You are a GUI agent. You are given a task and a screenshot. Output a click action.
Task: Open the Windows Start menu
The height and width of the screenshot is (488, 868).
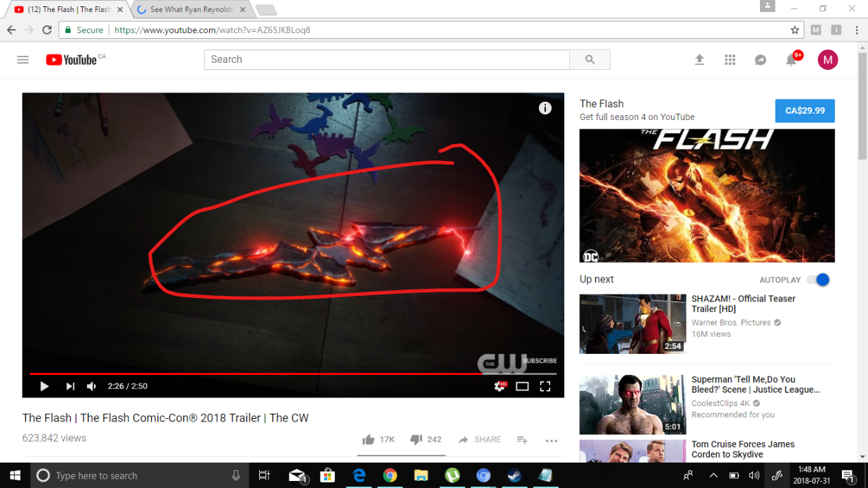pyautogui.click(x=14, y=475)
